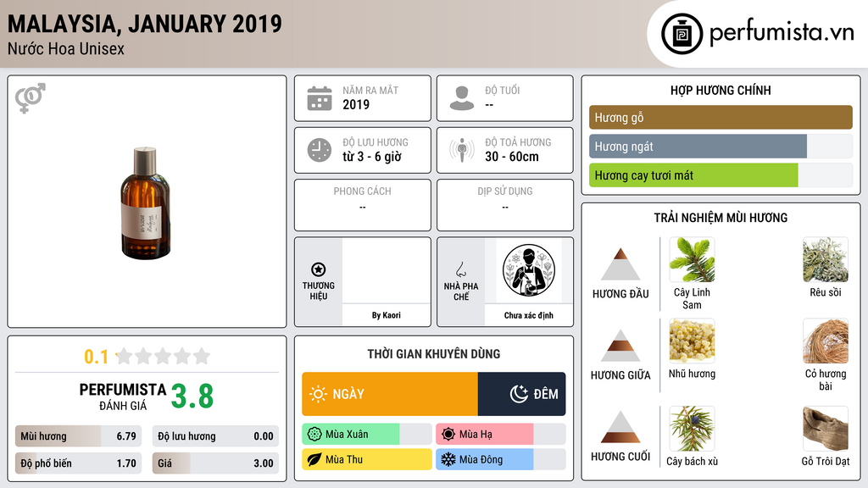Screen dimensions: 868x488
Task: Click the Hương giữa pyramid icon
Action: pyautogui.click(x=620, y=346)
